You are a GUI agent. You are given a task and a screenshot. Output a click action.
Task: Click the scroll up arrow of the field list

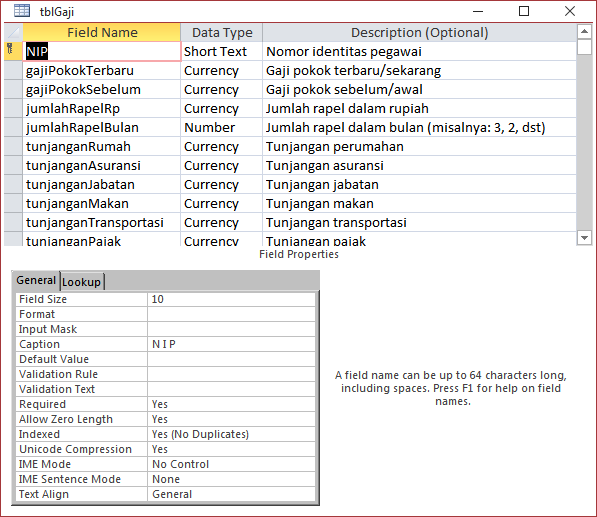[x=584, y=31]
